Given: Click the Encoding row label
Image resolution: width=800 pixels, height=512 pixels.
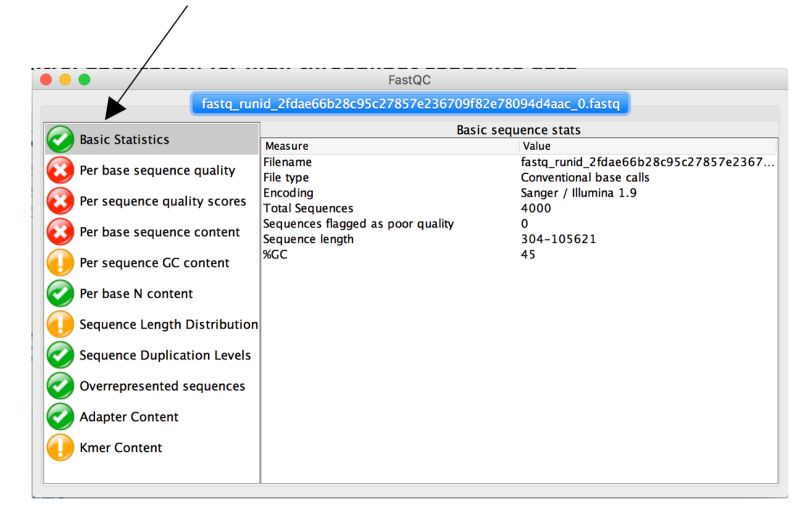Looking at the screenshot, I should 288,193.
